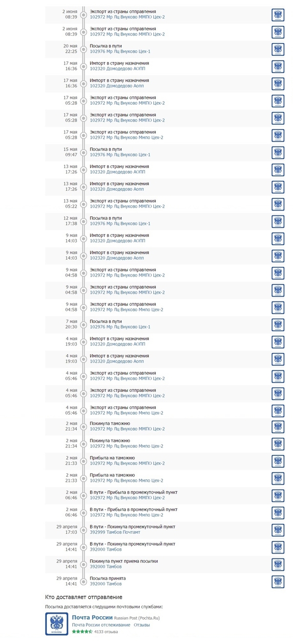Open Внуково Цех-1 link on 20 мая row
This screenshot has height=644, width=293.
pos(120,51)
